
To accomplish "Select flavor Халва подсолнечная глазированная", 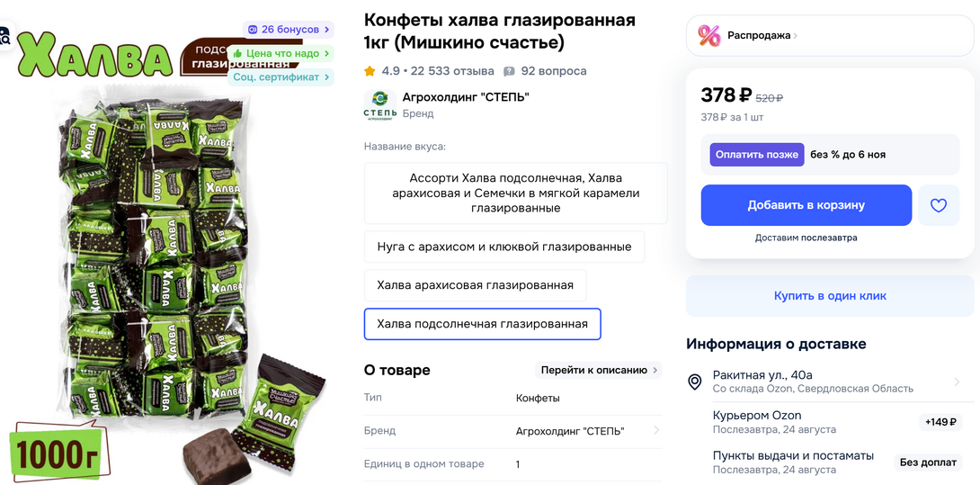I will coord(482,324).
